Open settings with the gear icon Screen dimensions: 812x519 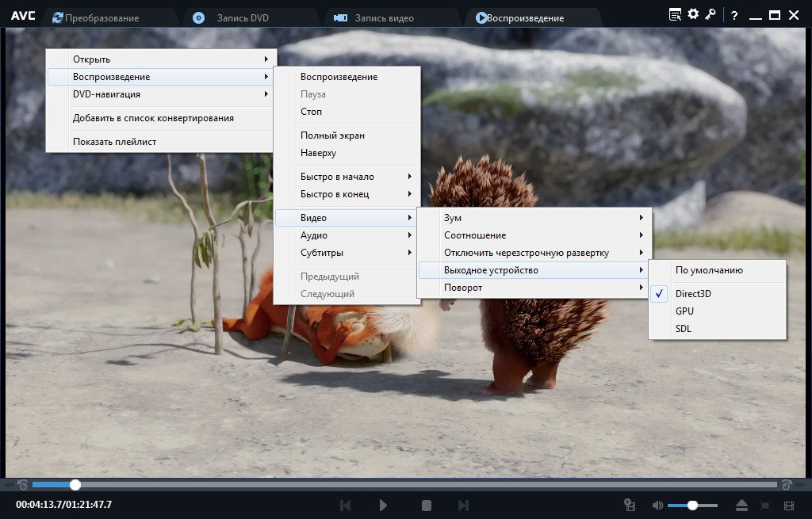tap(693, 14)
